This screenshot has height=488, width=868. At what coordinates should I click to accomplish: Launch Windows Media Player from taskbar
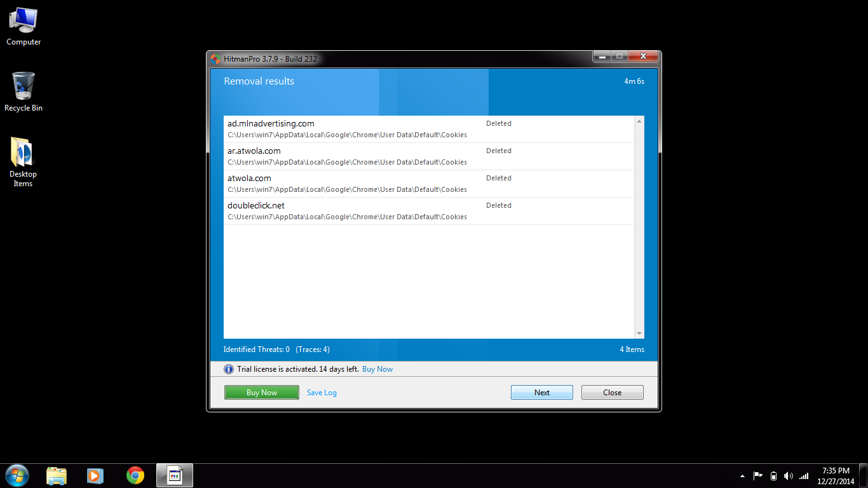[95, 475]
